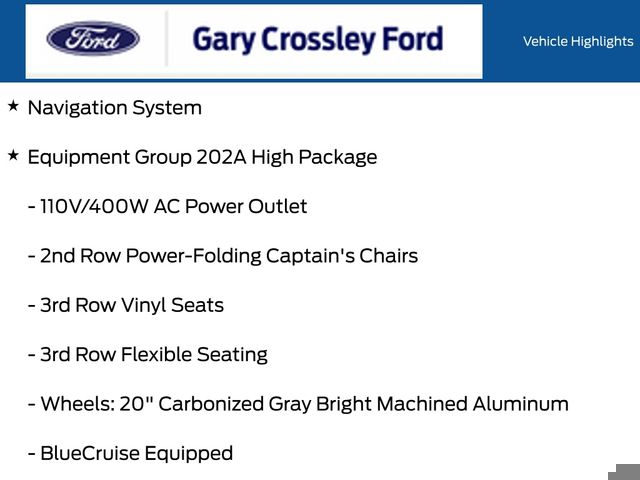The width and height of the screenshot is (640, 480).
Task: Click the star beside Equipment Group 202A
Action: [x=13, y=155]
